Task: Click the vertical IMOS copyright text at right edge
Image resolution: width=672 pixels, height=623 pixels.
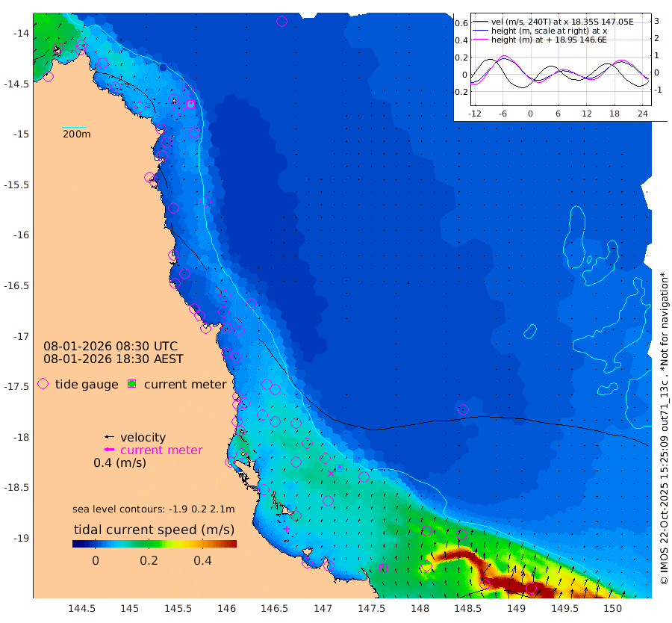Action: tap(665, 427)
